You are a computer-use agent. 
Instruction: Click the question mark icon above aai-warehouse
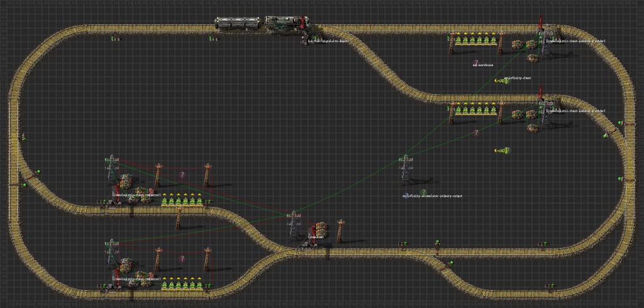(x=476, y=62)
